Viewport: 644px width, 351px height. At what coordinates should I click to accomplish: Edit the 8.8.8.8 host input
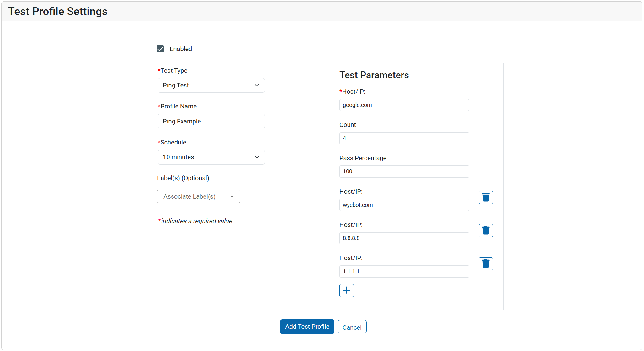(x=404, y=238)
